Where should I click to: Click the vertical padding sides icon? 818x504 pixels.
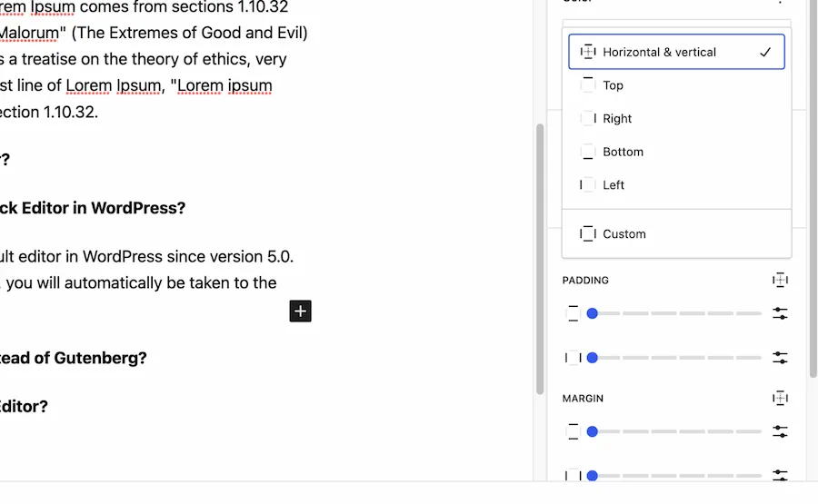coord(573,313)
